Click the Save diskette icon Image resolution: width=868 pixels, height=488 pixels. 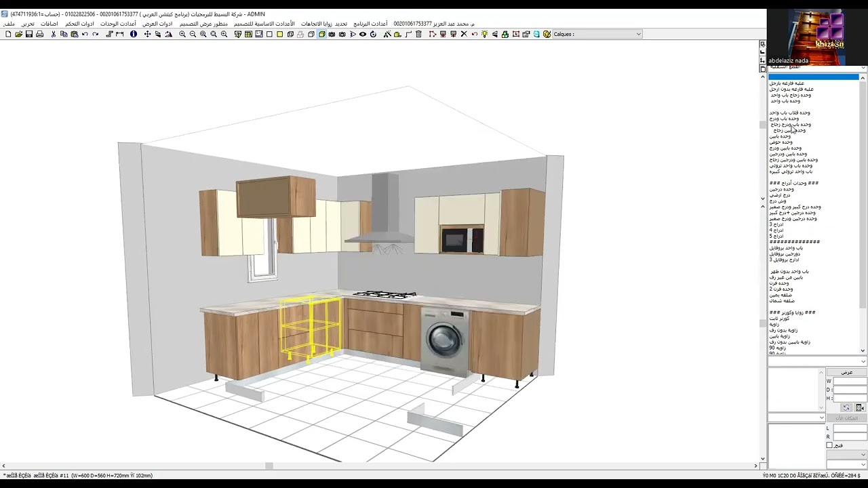[x=29, y=34]
